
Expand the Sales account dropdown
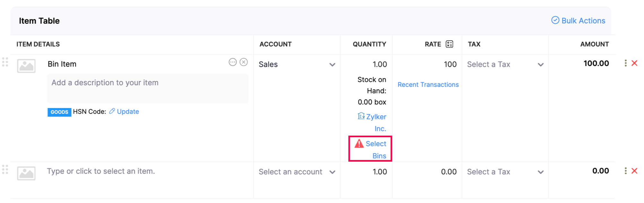332,64
